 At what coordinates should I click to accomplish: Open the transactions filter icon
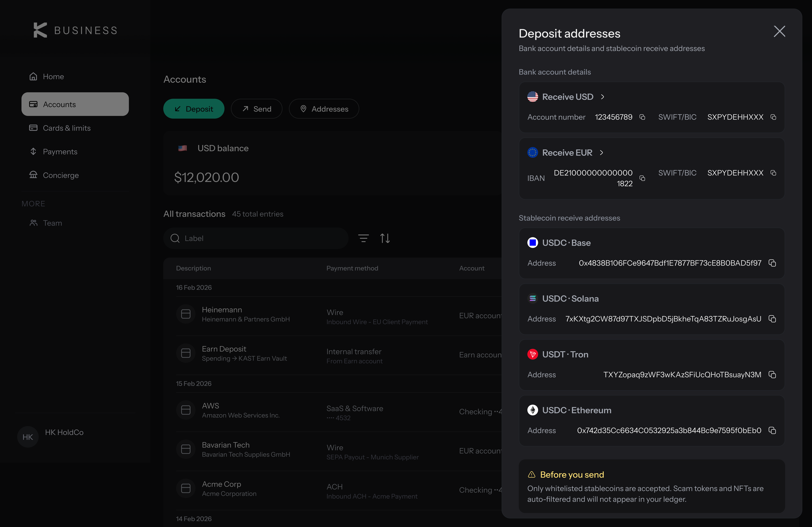(x=363, y=238)
